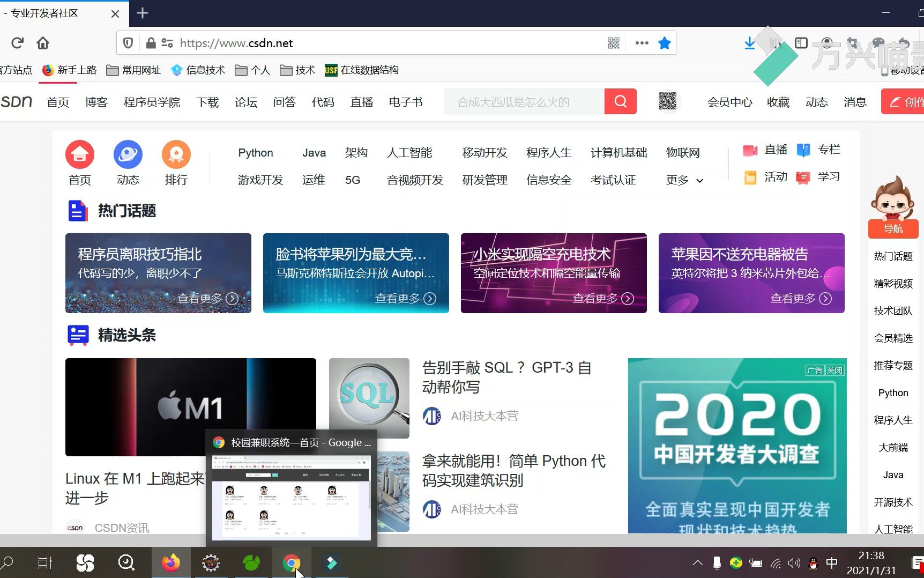Open the SQL magnifier article thumbnail

pyautogui.click(x=369, y=398)
